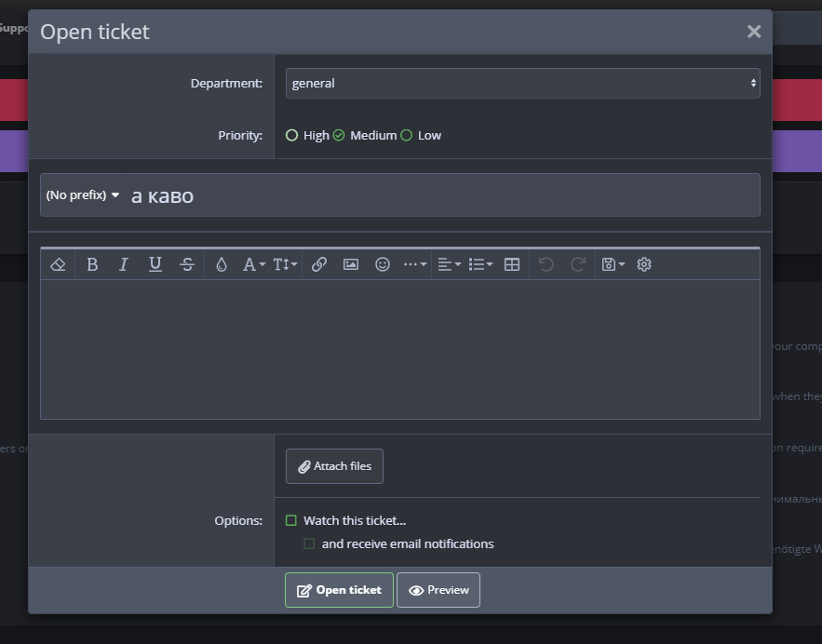Click the Attach files button

click(334, 466)
